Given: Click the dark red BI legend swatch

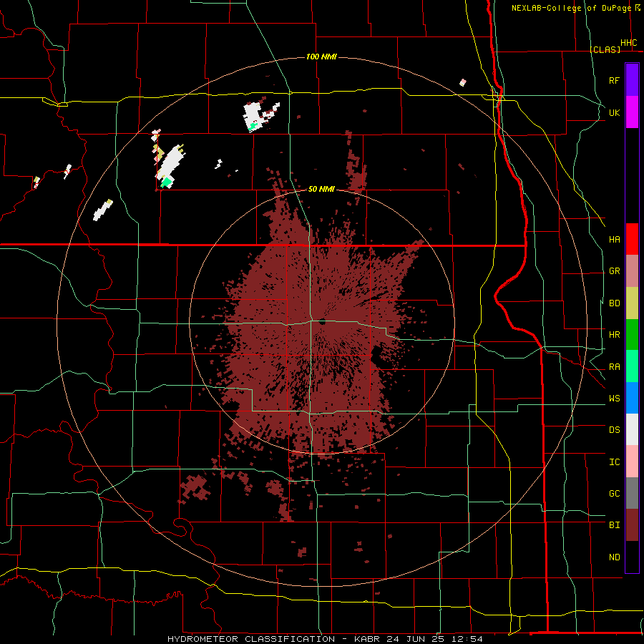Looking at the screenshot, I should point(632,525).
